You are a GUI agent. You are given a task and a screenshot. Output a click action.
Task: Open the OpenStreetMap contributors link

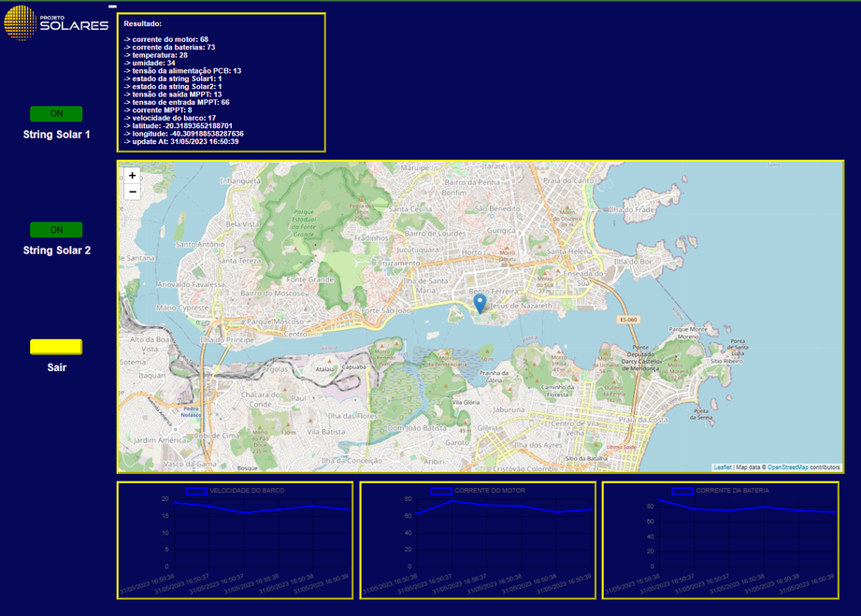tap(787, 467)
